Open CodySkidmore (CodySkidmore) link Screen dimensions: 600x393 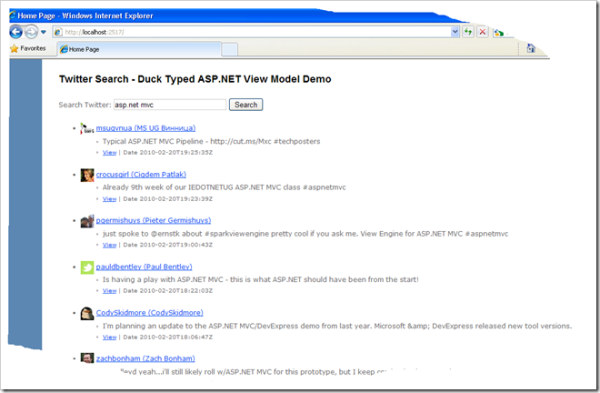[x=150, y=313]
